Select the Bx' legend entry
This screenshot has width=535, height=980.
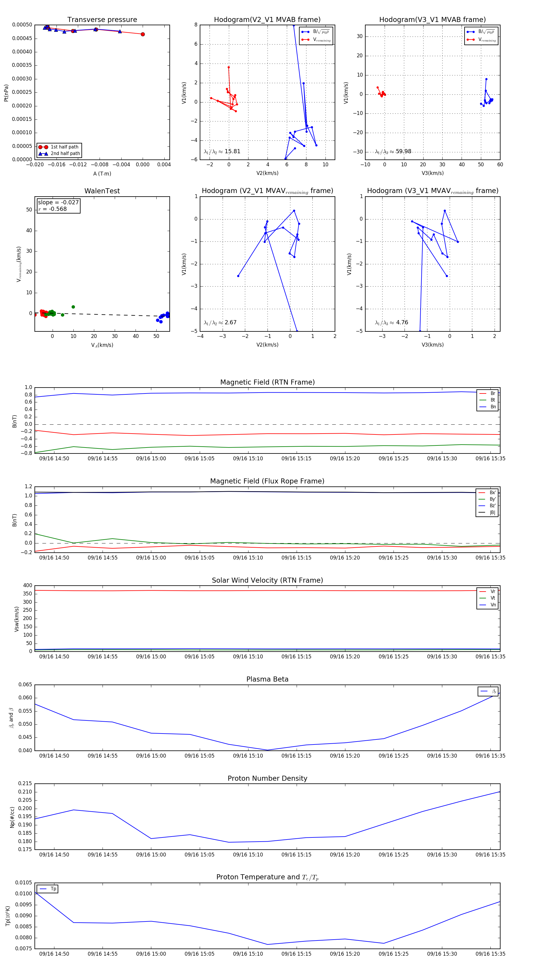[x=487, y=493]
